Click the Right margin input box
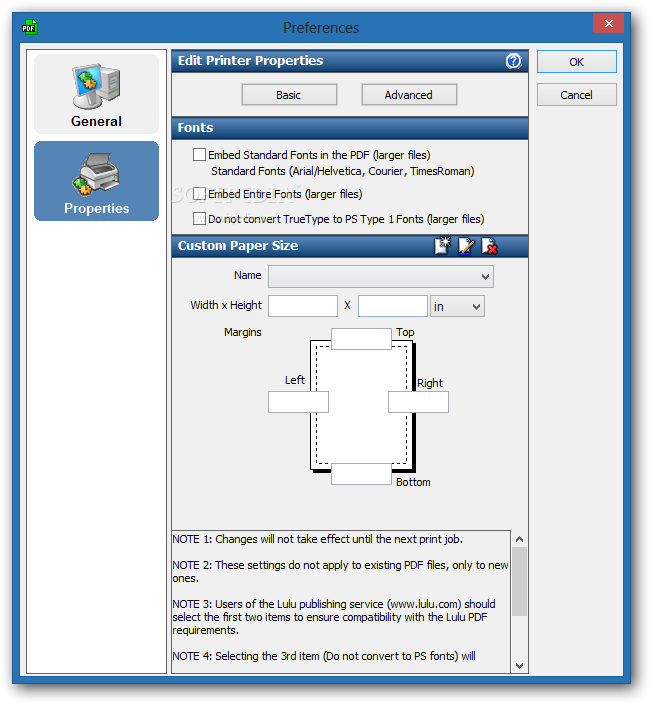The height and width of the screenshot is (704, 651). (418, 402)
